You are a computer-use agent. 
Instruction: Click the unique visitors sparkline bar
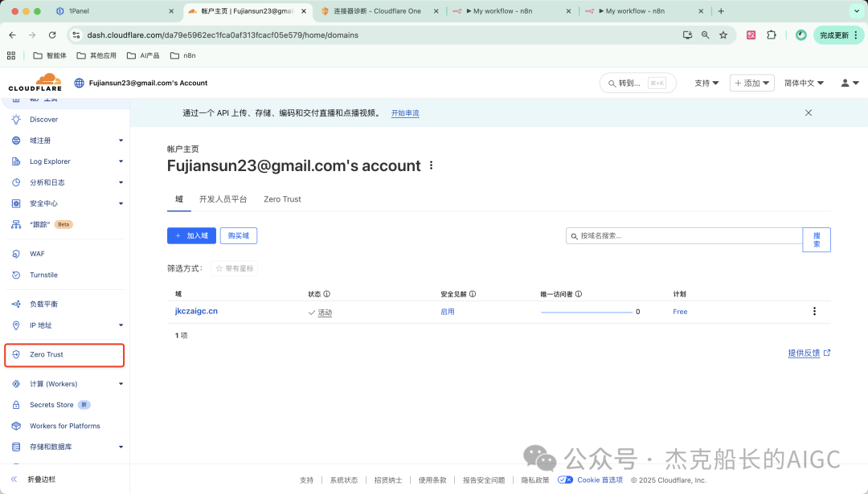pyautogui.click(x=586, y=312)
